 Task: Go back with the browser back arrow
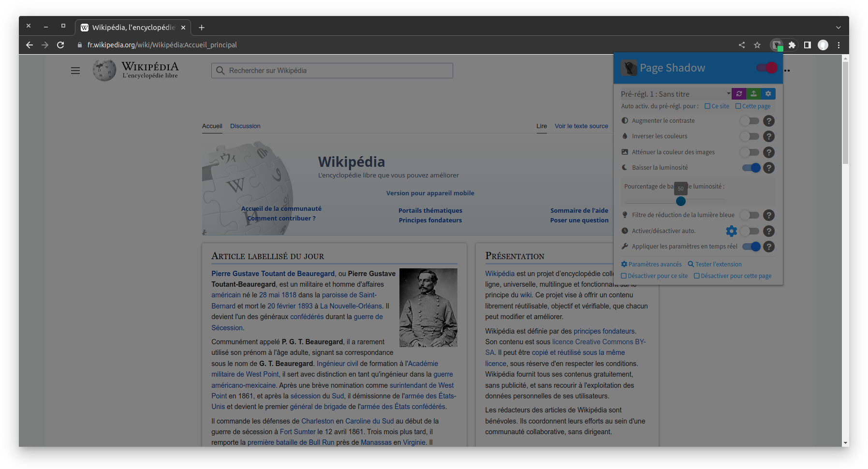point(29,45)
